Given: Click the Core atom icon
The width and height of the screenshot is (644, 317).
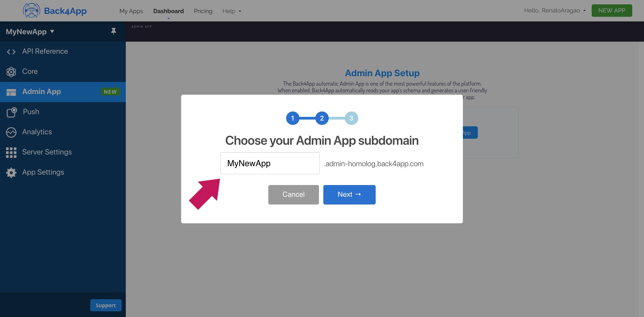Looking at the screenshot, I should [11, 72].
